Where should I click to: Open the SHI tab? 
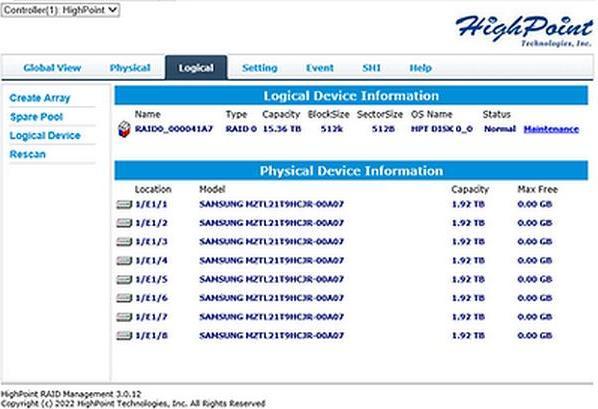pos(371,68)
